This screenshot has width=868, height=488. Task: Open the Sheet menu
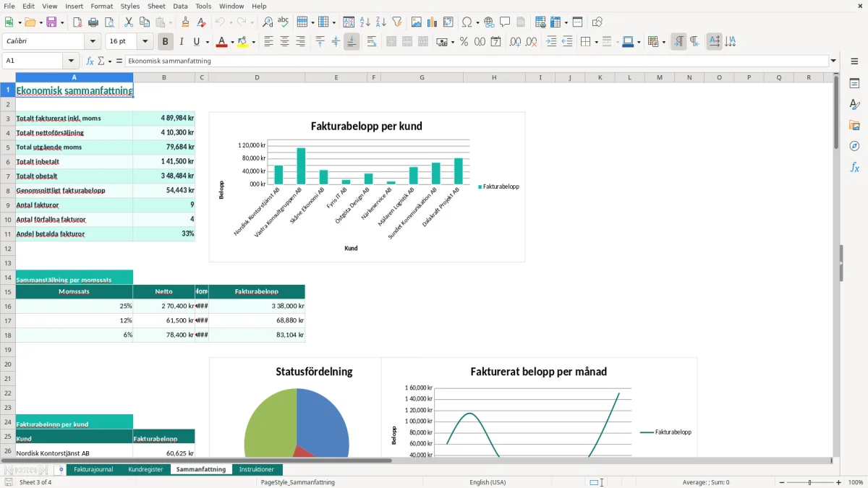coord(156,6)
